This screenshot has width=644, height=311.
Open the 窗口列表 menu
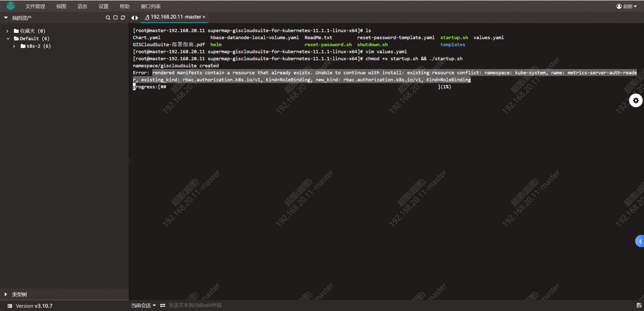(x=151, y=6)
